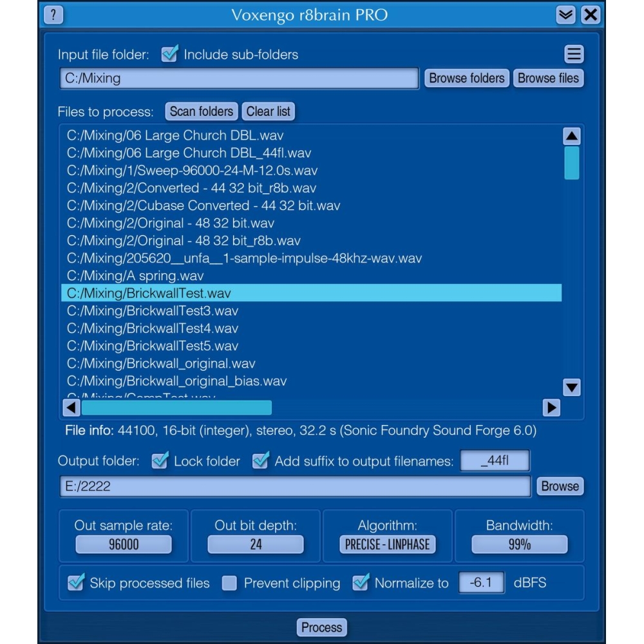644x644 pixels.
Task: Click horizontal scrollbar thumb of file list
Action: [x=176, y=408]
